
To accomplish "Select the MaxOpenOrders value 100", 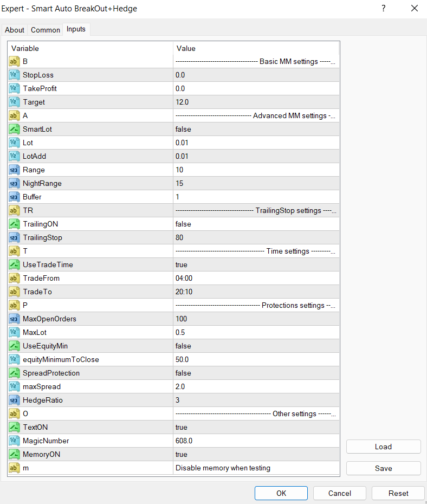I will [x=256, y=319].
